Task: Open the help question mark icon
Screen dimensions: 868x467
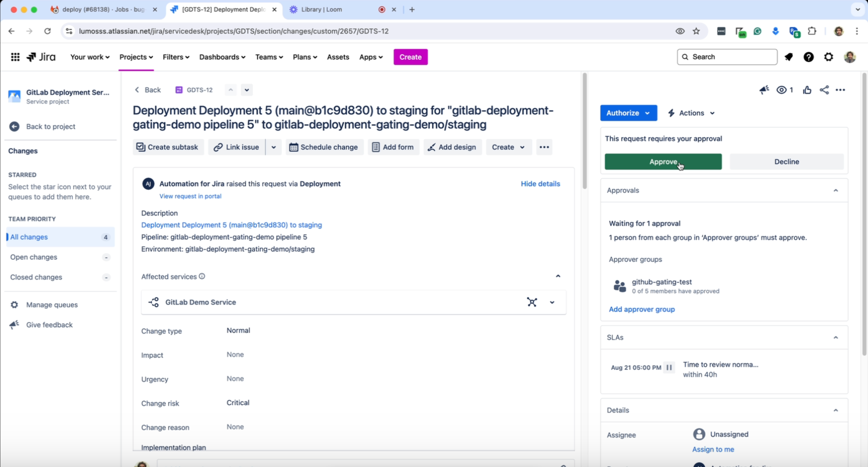Action: (809, 57)
